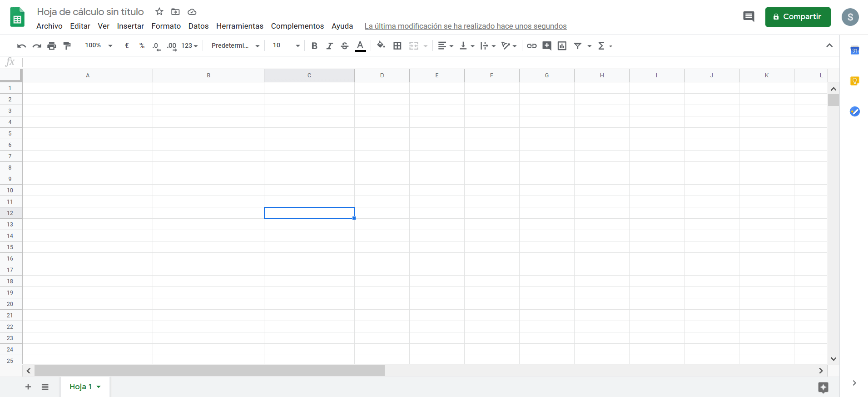The height and width of the screenshot is (397, 868).
Task: Toggle strikethrough formatting
Action: pyautogui.click(x=345, y=46)
